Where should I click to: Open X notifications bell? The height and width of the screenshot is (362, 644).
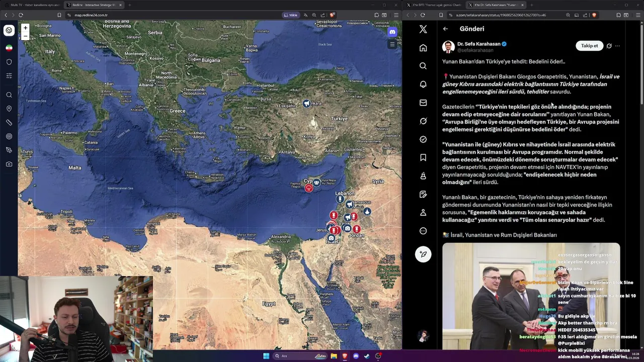(x=423, y=84)
